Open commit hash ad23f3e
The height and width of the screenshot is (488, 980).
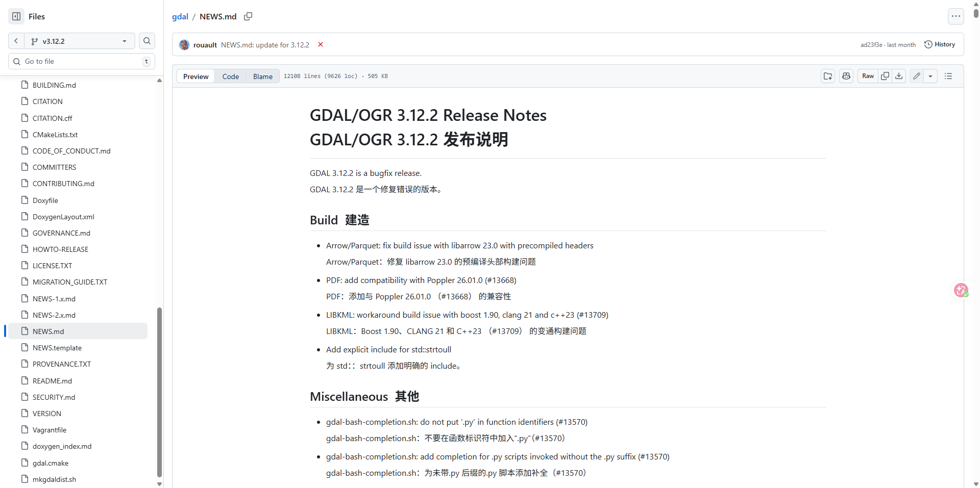[x=871, y=45]
